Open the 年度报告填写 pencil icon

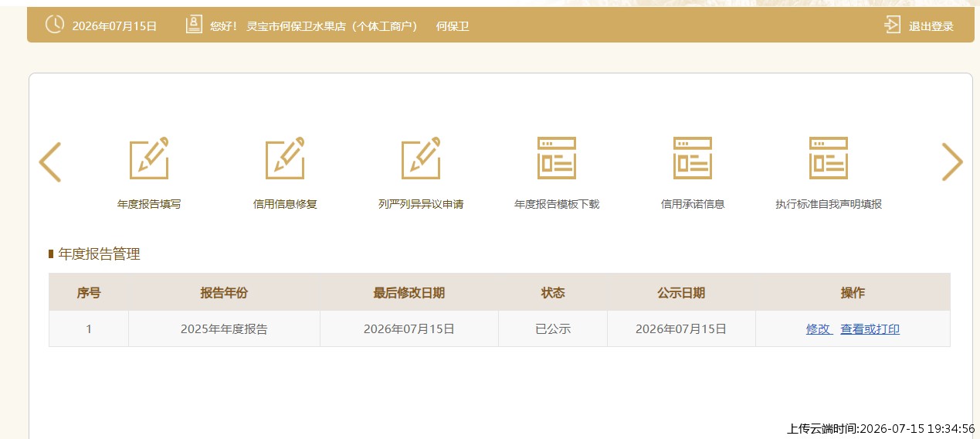[x=149, y=158]
